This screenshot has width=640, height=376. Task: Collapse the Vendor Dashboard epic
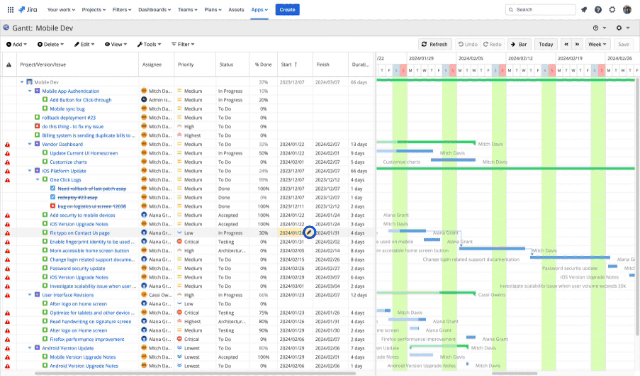point(30,144)
